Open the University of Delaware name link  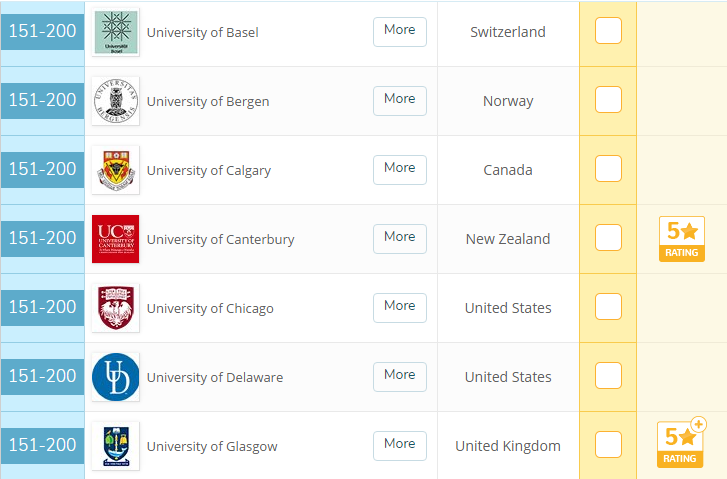coord(214,377)
